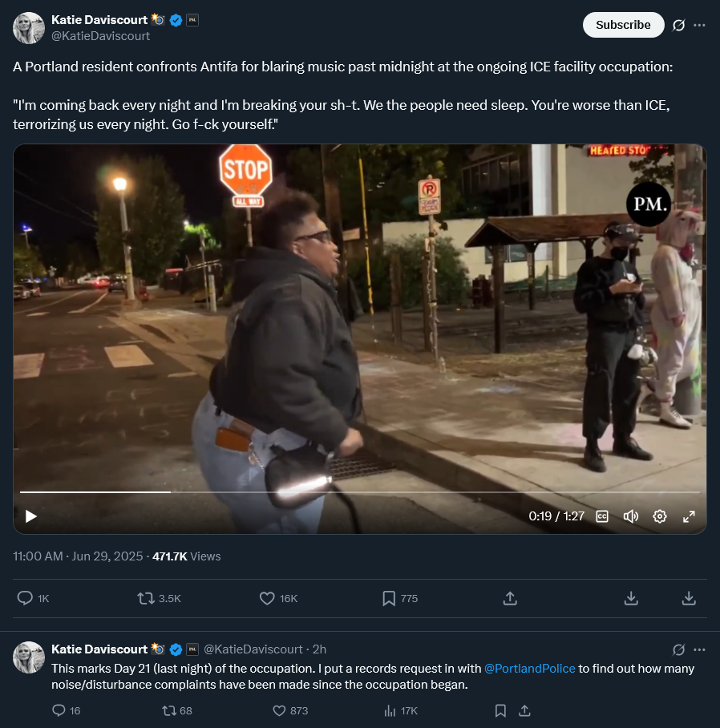Subscribe to Katie Daviscourt

(x=623, y=25)
